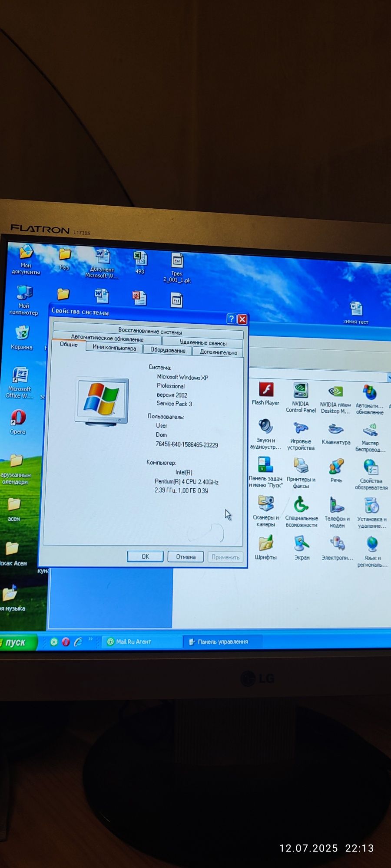The image size is (391, 868).
Task: Launch the Microsoft Office W... shortcut
Action: [x=20, y=383]
